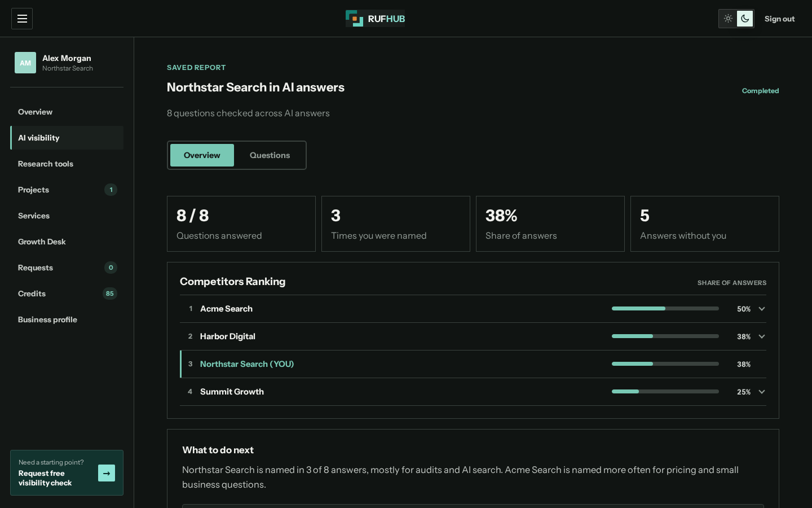Click the arrow on visibility check card
Viewport: 812px width, 508px height.
point(107,473)
